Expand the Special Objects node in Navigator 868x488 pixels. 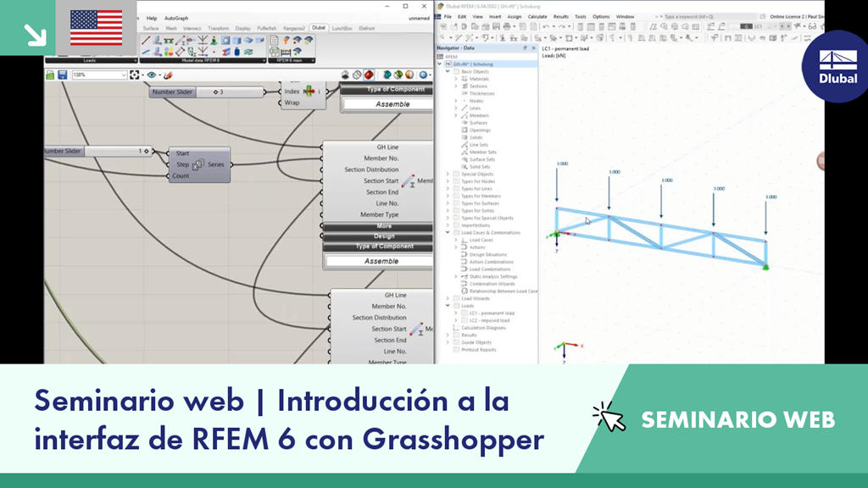click(448, 174)
